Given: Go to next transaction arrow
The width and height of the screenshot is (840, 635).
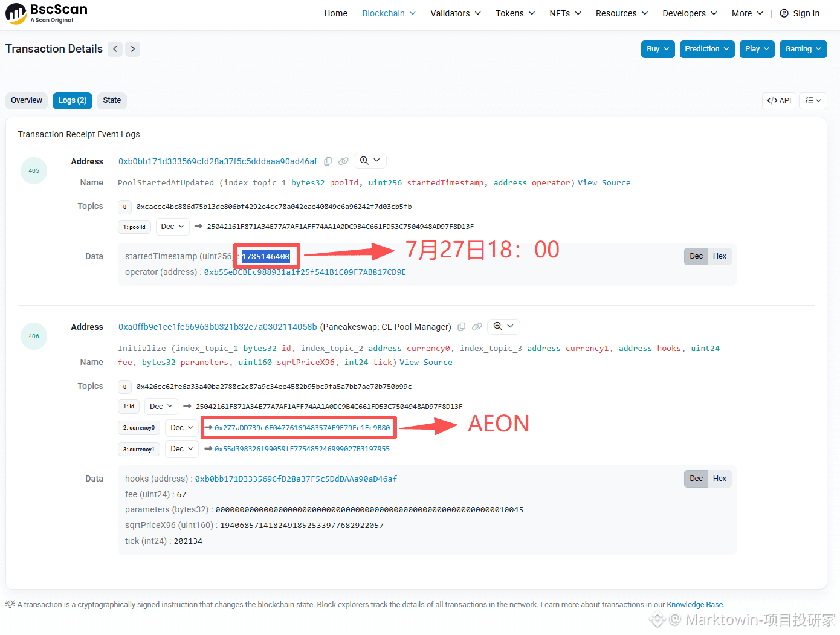Looking at the screenshot, I should click(133, 49).
